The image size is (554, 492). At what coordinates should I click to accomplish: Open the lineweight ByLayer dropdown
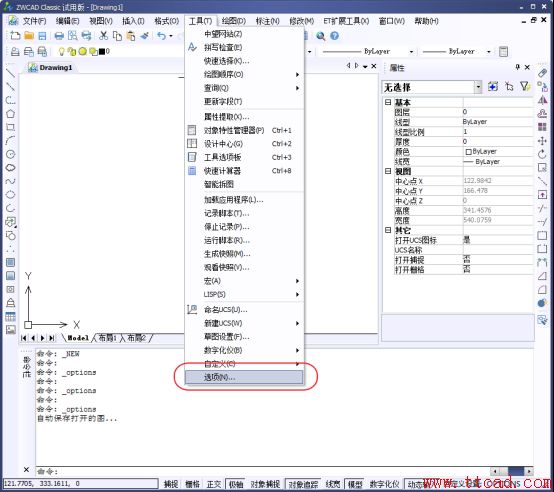(489, 52)
